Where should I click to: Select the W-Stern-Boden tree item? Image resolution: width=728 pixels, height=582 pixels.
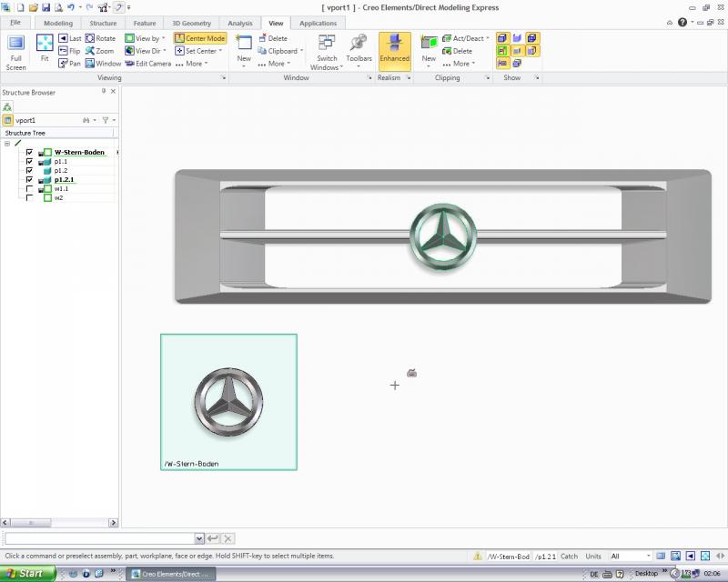79,152
